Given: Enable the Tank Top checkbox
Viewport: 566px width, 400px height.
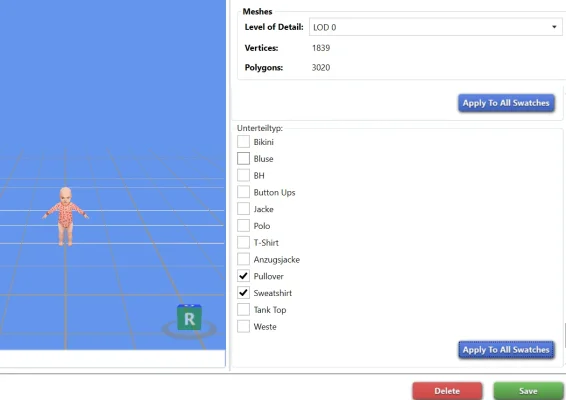Looking at the screenshot, I should coord(243,309).
